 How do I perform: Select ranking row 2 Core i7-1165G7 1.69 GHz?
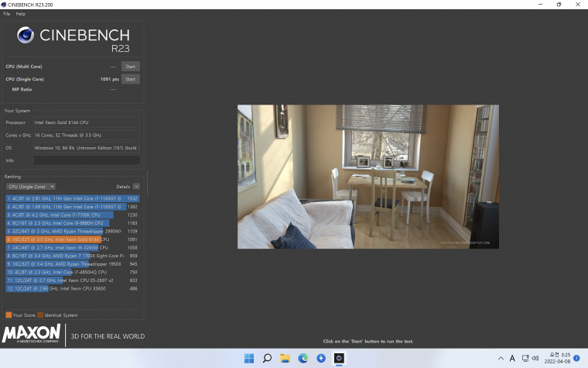coord(73,207)
